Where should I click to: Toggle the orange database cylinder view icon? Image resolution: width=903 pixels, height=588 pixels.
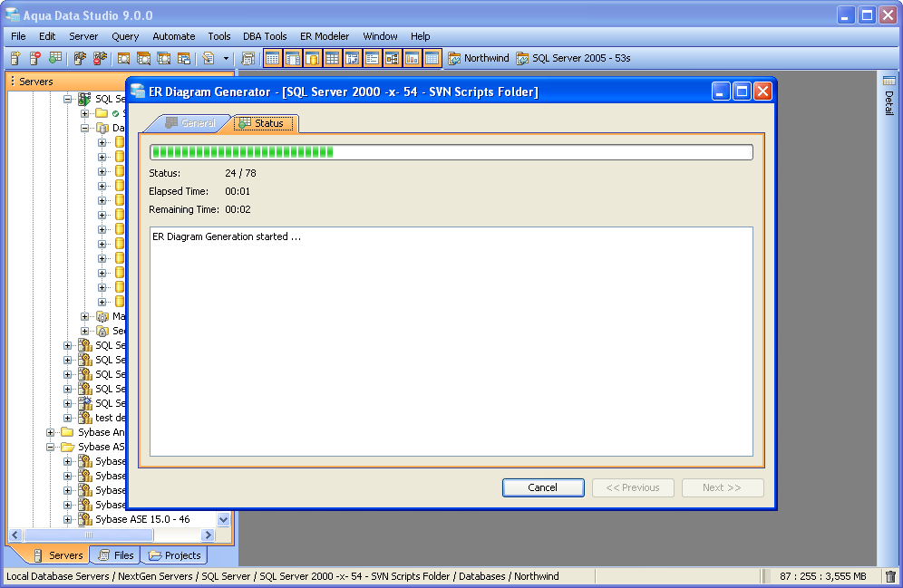313,58
